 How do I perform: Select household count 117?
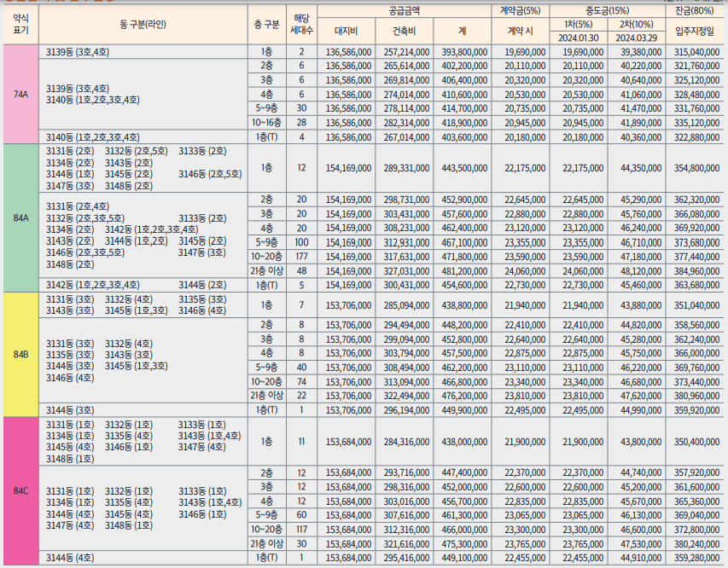tap(301, 530)
